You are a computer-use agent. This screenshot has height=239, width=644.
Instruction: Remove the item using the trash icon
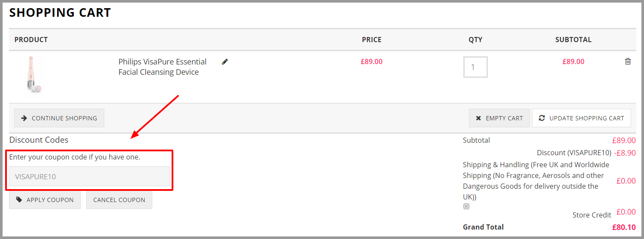(x=628, y=61)
